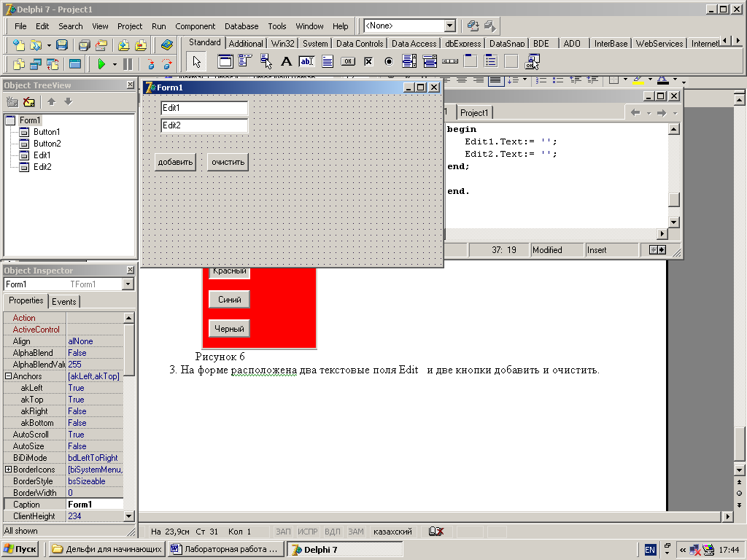This screenshot has width=747, height=560.
Task: Click the Save All toolbar icon
Action: click(x=84, y=45)
